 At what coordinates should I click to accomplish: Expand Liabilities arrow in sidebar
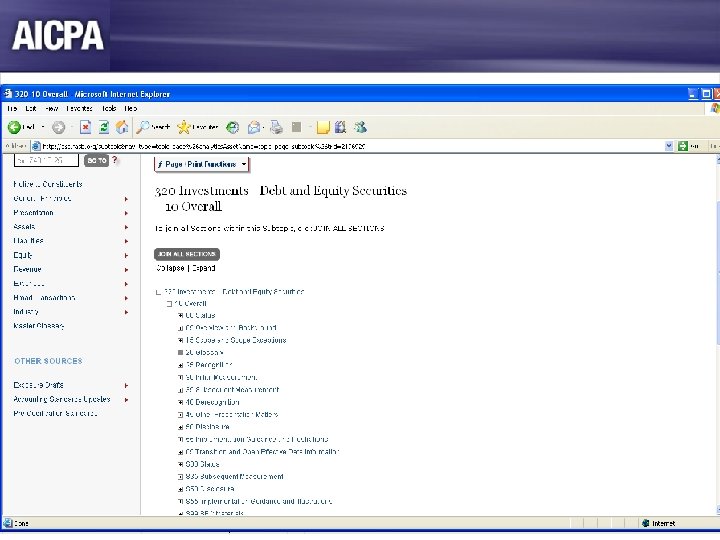pos(126,242)
